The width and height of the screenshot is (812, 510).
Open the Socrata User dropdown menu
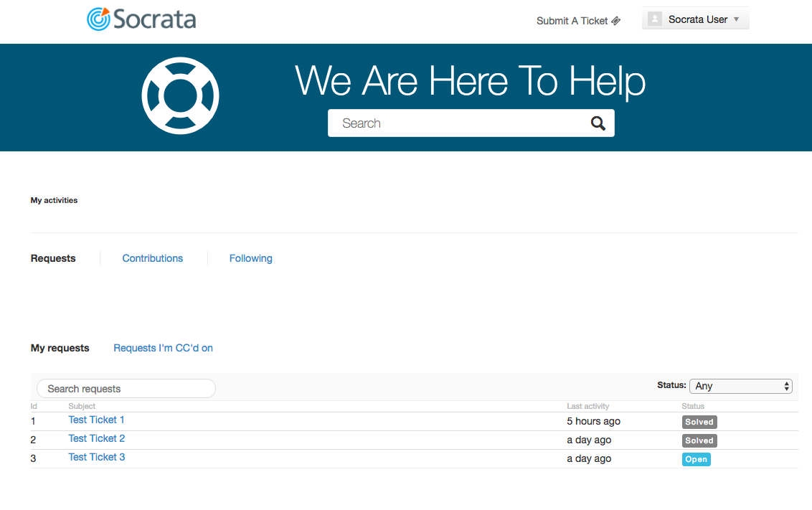pos(696,19)
